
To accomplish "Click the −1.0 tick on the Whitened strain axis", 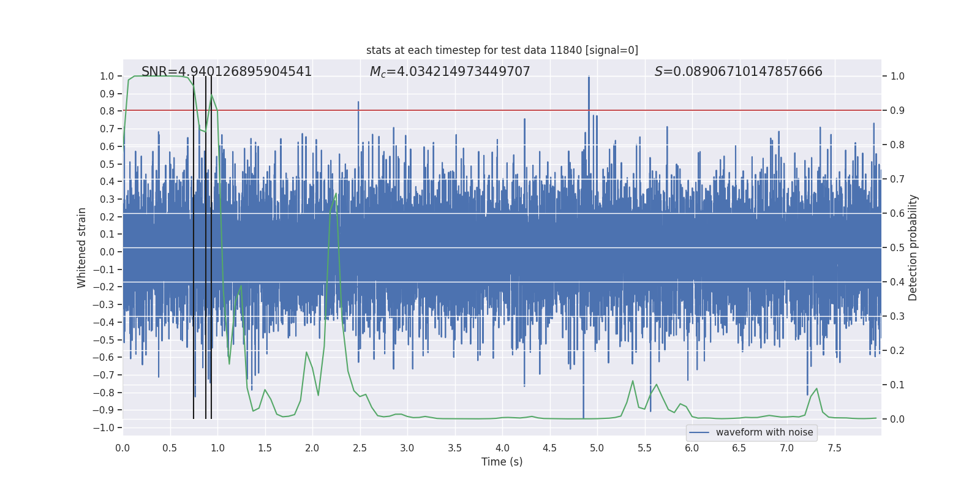I will point(104,428).
